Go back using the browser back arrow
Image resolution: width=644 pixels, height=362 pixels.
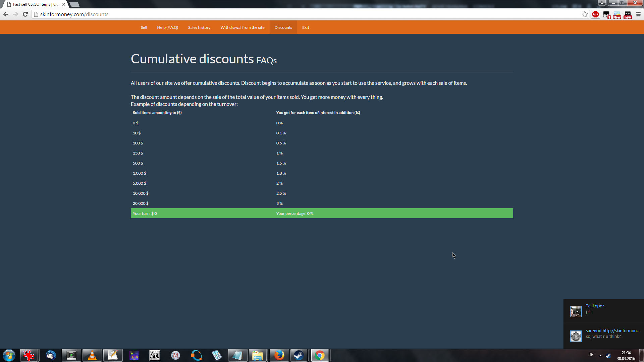pyautogui.click(x=6, y=14)
